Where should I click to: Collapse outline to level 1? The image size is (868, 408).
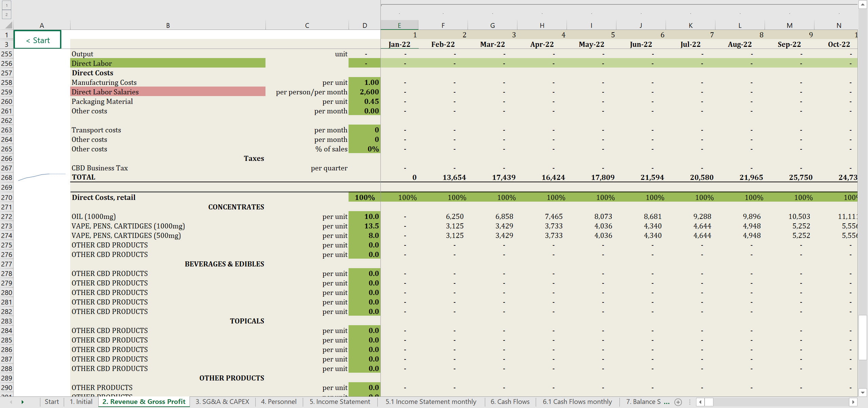point(6,5)
